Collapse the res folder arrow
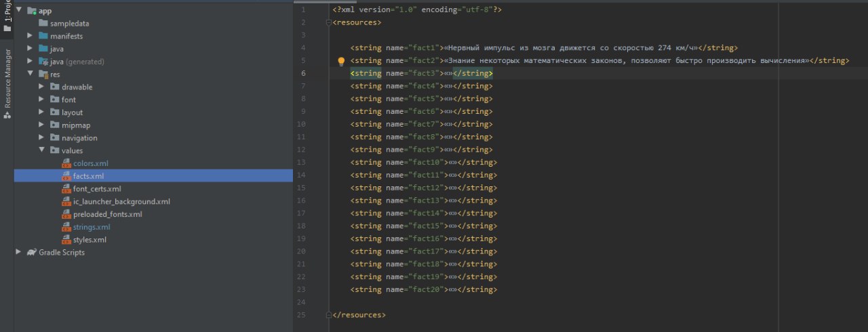Viewport: 868px width, 332px height. 31,74
